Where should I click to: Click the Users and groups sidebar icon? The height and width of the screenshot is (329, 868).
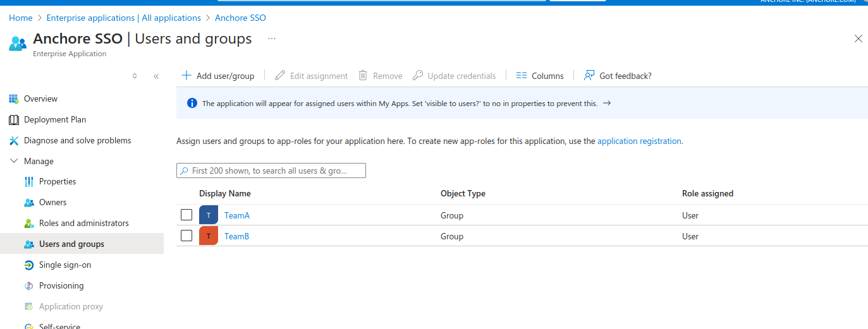tap(29, 244)
